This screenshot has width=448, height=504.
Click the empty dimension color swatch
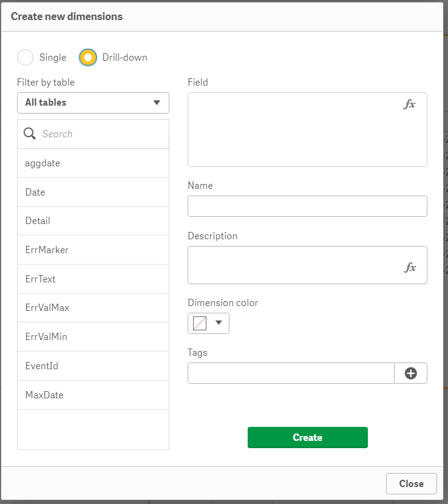pos(198,323)
